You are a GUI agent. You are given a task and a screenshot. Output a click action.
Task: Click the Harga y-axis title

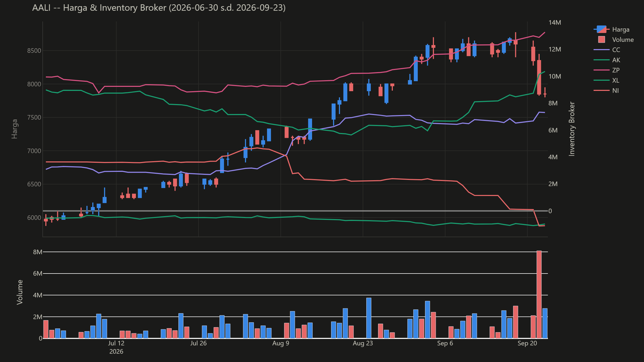(14, 129)
